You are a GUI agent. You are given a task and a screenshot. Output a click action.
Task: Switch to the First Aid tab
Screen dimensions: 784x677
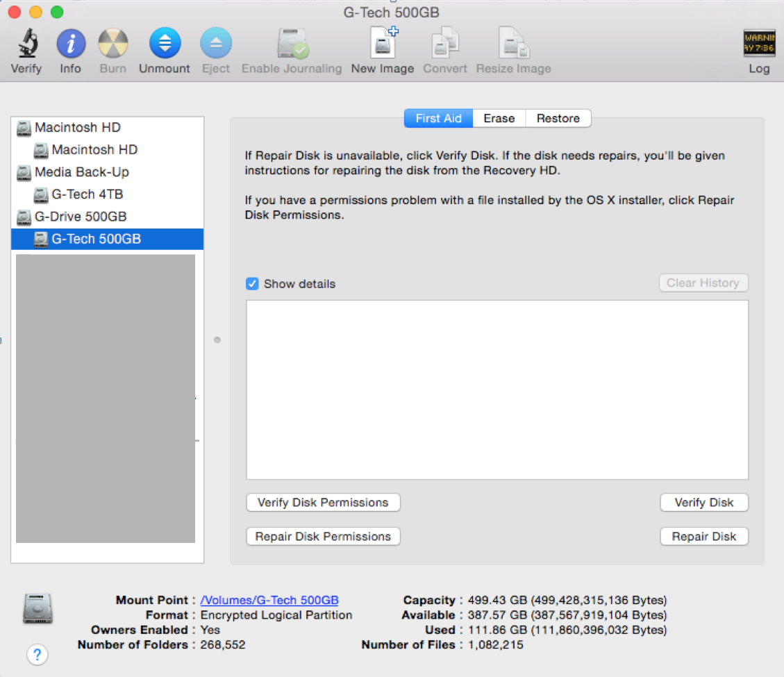(438, 119)
